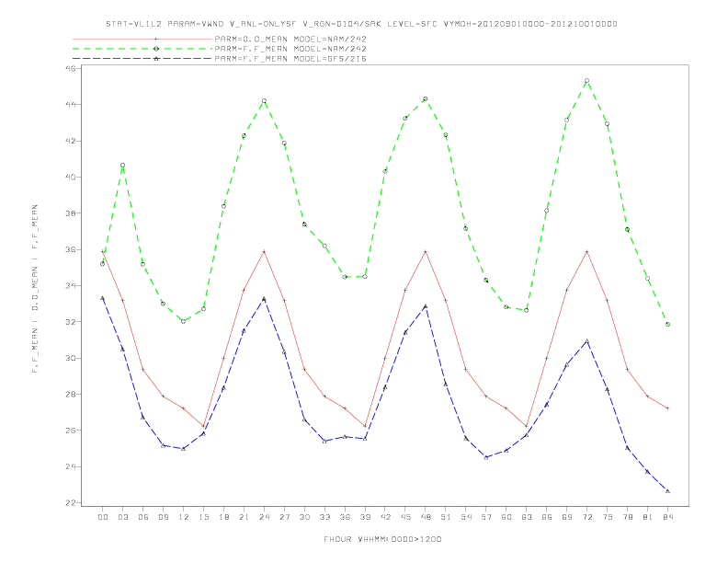Select red observed data point at hour 84
This screenshot has width=728, height=563.
(667, 408)
